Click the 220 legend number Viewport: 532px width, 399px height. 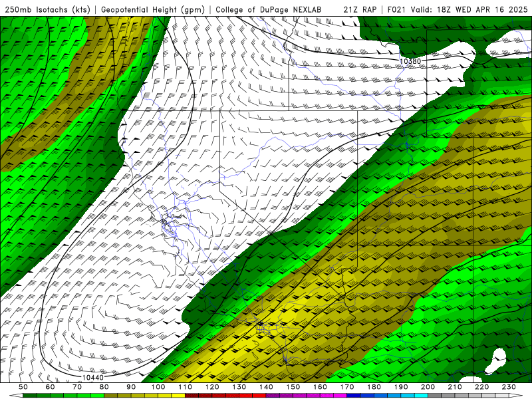click(481, 387)
